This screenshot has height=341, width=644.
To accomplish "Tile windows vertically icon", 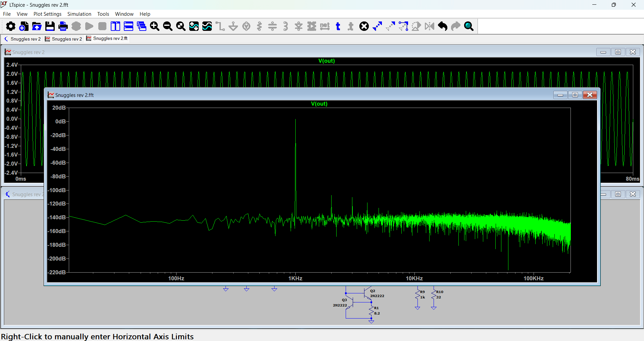I will (x=115, y=26).
